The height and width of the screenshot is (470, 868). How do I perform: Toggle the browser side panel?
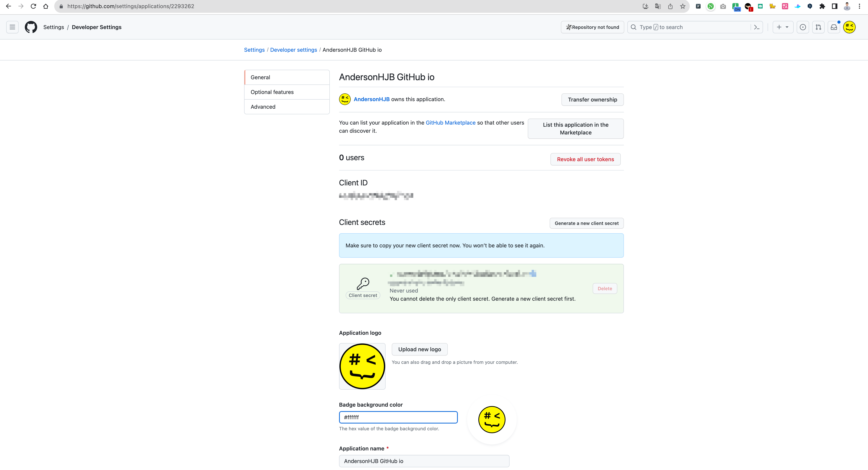point(835,6)
